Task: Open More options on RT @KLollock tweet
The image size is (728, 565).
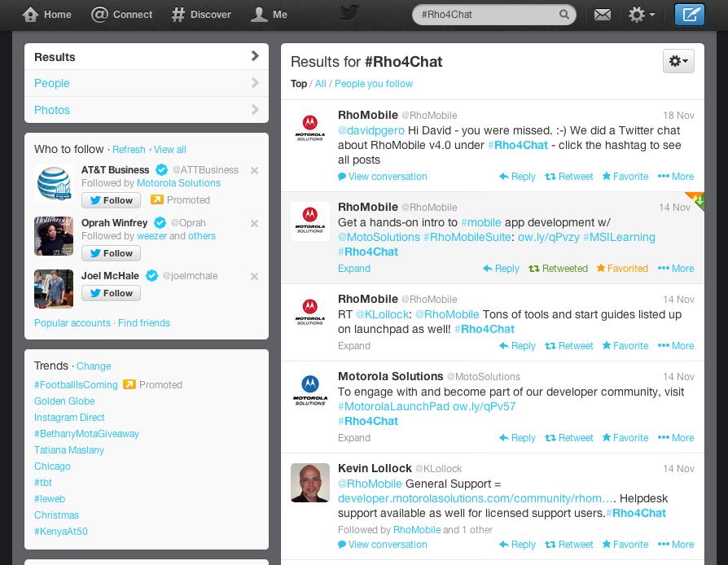Action: click(676, 346)
